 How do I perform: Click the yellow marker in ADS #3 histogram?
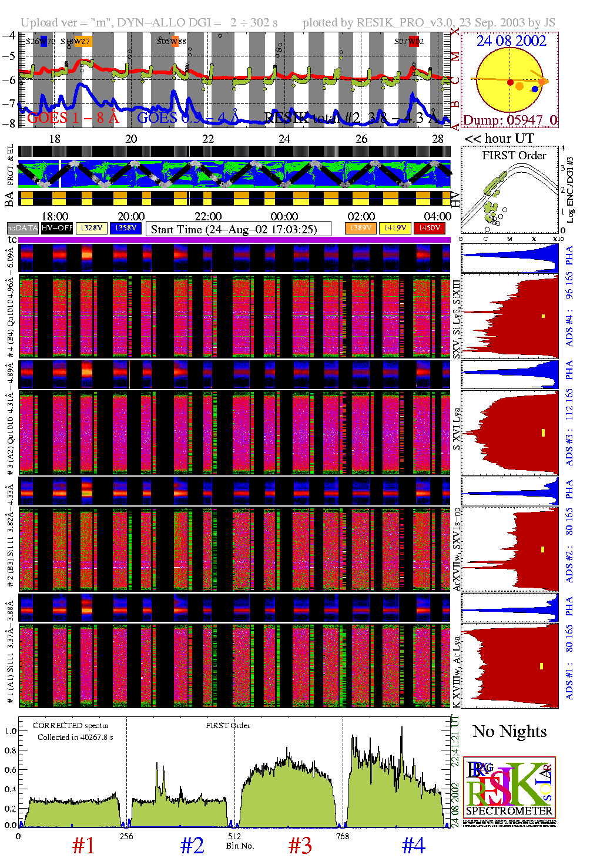543,433
